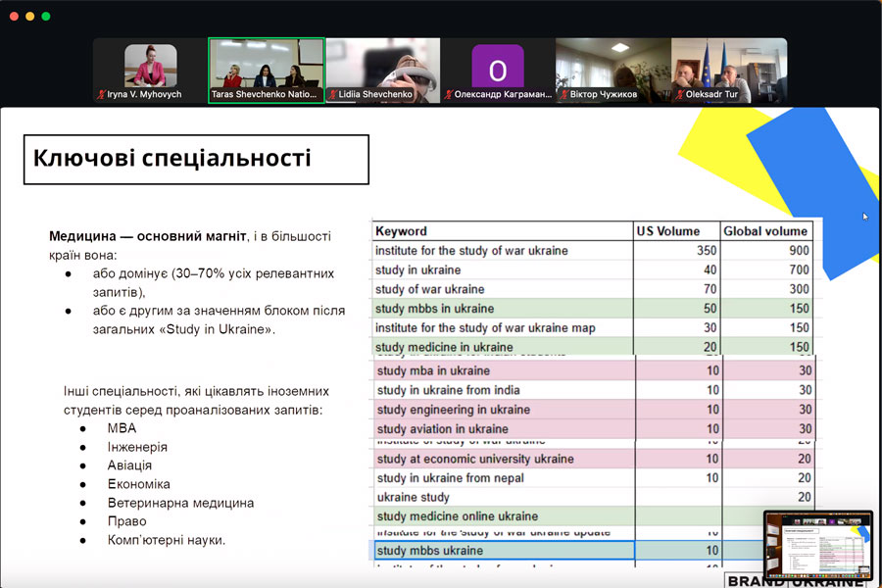Select the highlighted 'study mbbs ukraine' cell
The width and height of the screenshot is (882, 588).
click(505, 551)
